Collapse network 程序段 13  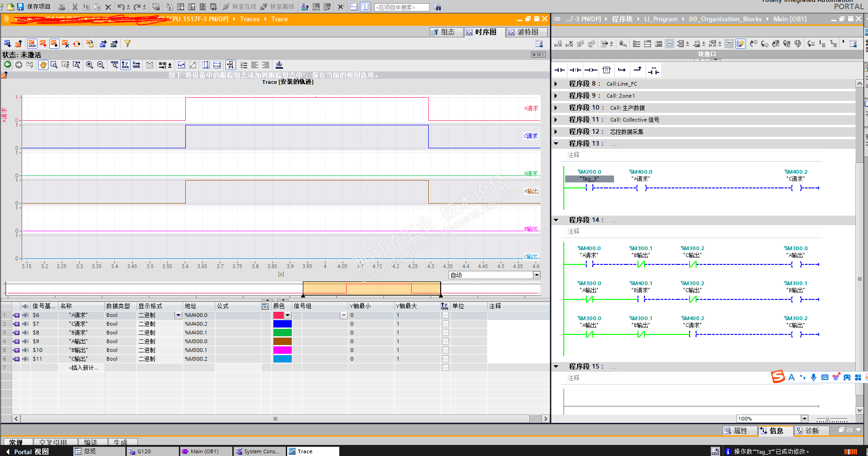556,144
